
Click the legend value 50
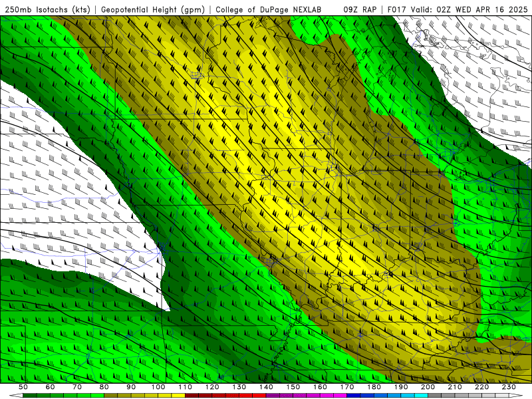pyautogui.click(x=23, y=387)
